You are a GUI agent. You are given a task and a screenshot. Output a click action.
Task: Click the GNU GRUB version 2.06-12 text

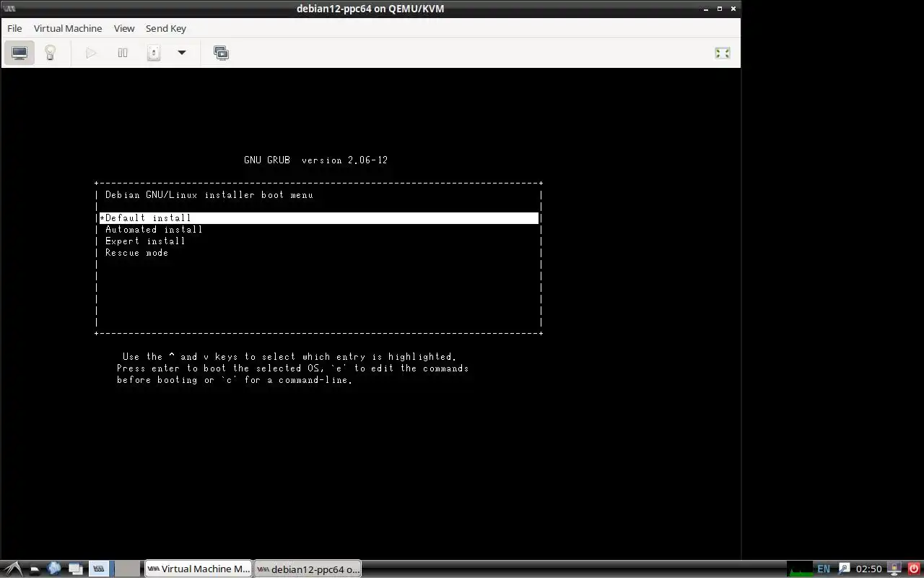[315, 160]
